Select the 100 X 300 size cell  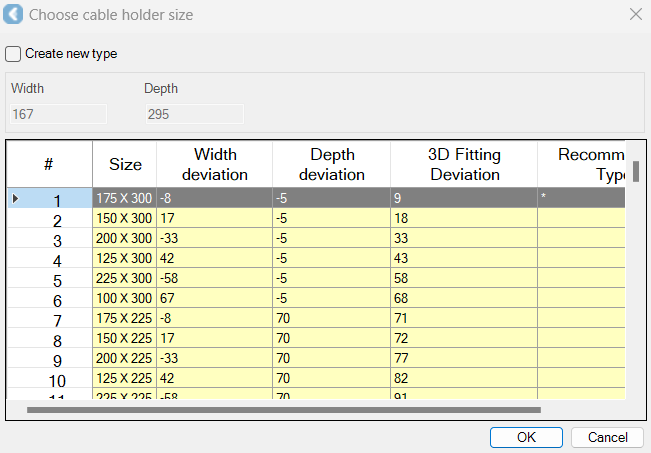click(x=124, y=299)
